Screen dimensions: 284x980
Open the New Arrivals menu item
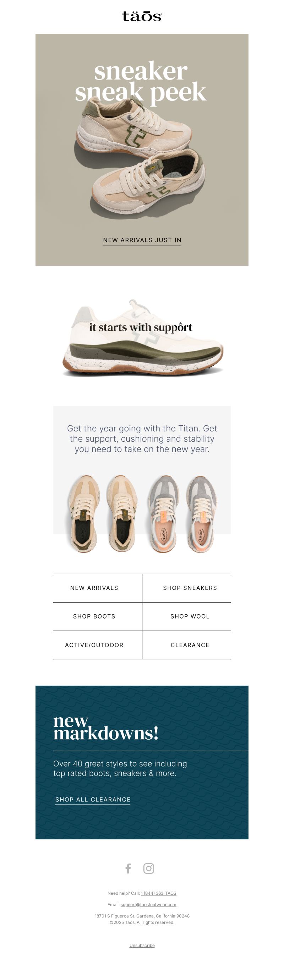click(94, 588)
